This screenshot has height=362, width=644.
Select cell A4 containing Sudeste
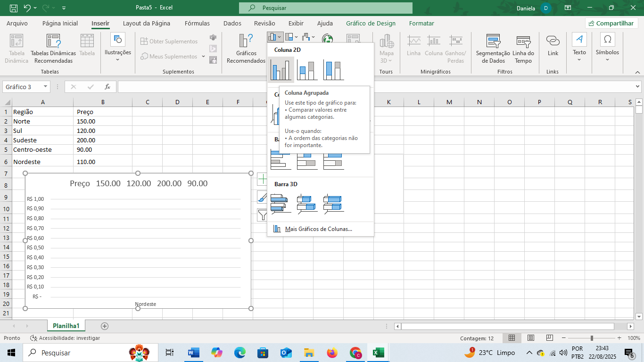43,140
